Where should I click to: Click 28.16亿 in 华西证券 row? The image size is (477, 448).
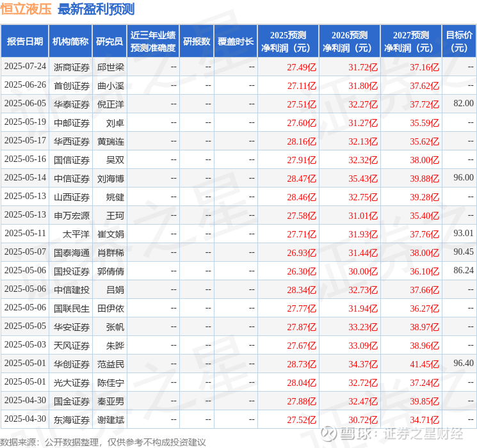[x=302, y=141]
